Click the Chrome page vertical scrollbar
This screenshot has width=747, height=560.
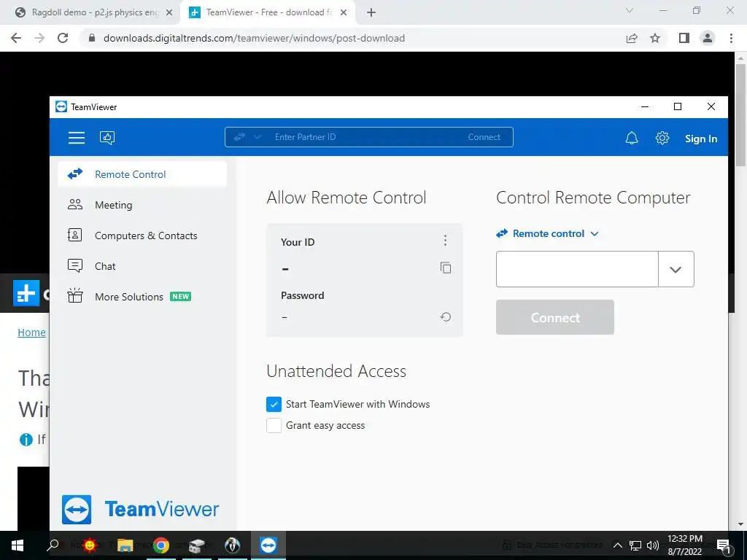tap(740, 114)
